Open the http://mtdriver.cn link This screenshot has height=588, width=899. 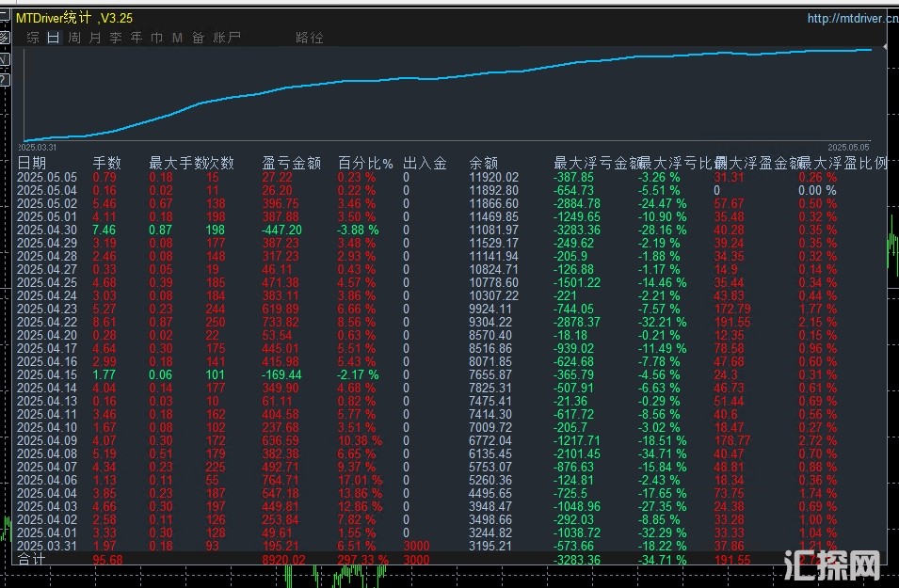point(853,18)
